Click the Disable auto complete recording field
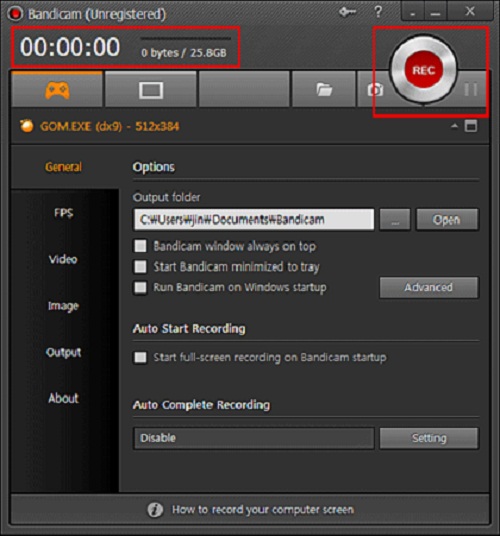This screenshot has width=500, height=536. coord(254,438)
